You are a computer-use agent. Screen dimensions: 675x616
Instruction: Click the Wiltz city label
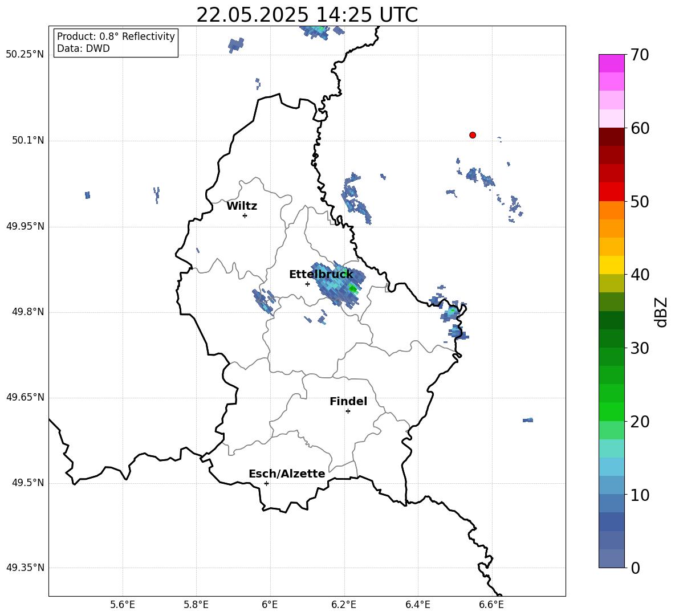pos(242,206)
